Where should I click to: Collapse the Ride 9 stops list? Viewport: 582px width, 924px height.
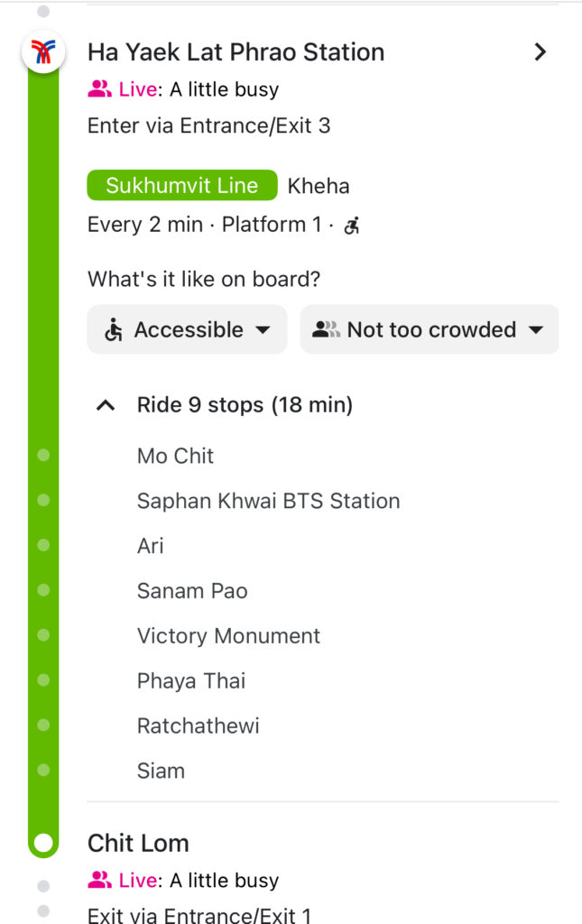(106, 405)
